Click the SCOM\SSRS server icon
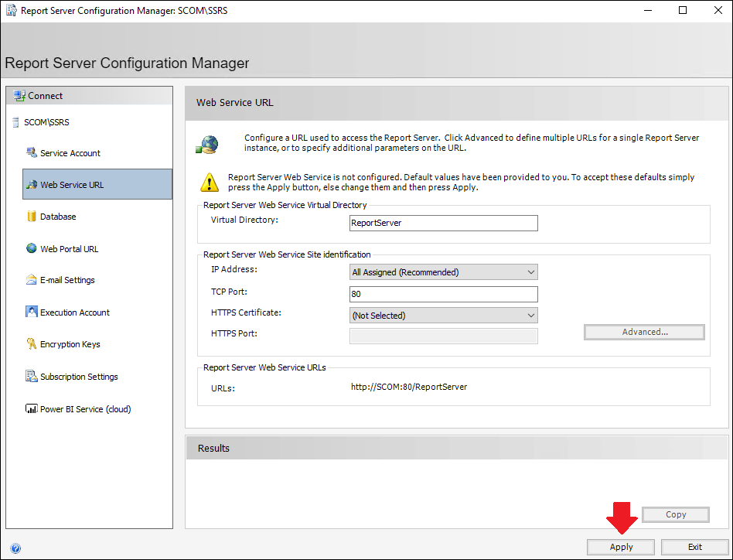 [x=16, y=122]
